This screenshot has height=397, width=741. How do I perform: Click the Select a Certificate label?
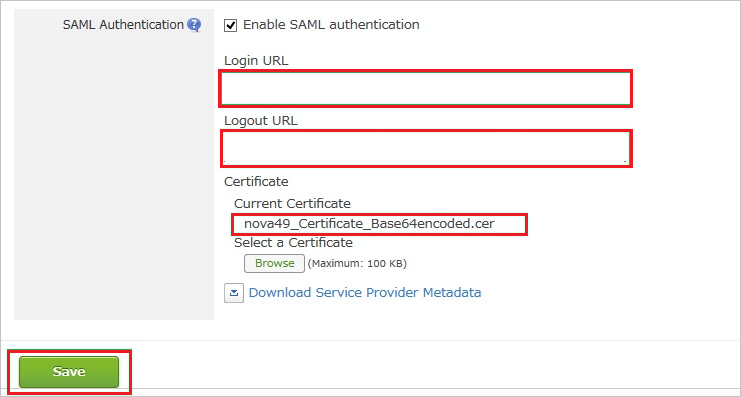293,243
